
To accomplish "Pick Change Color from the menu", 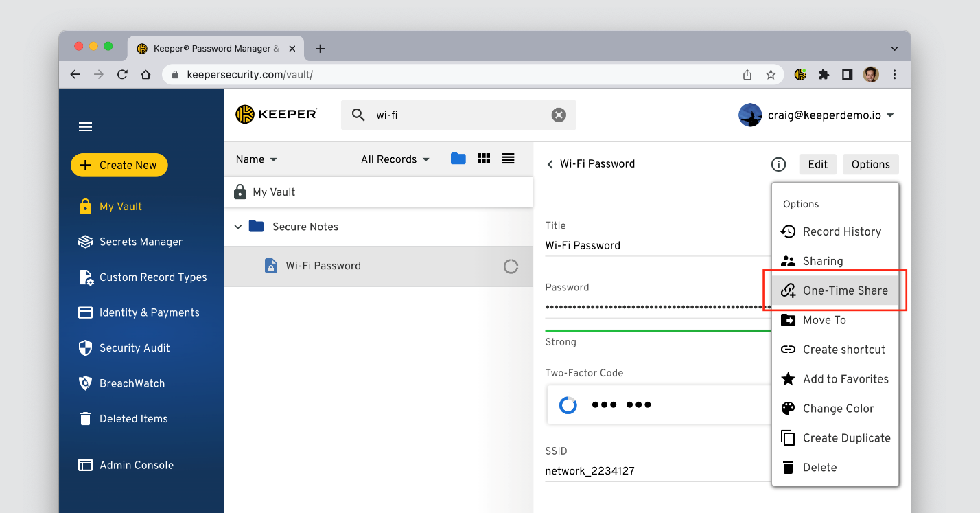I will click(835, 409).
